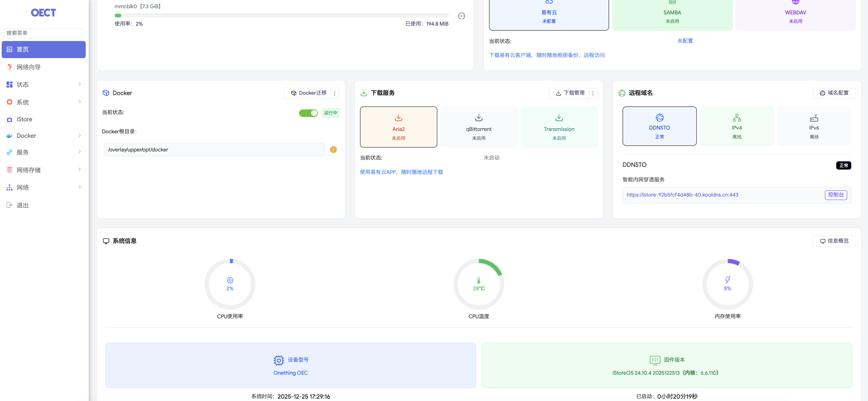Focus the 搜索菜单 search field

[43, 33]
